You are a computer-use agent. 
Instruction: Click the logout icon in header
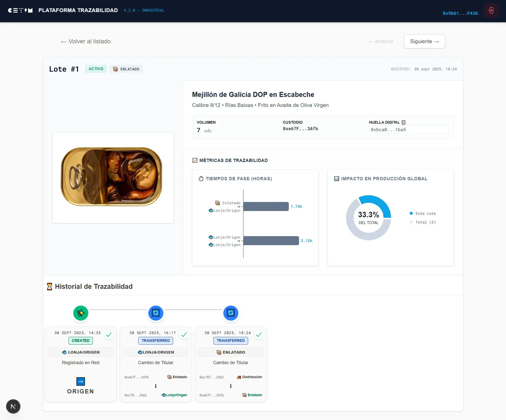[x=490, y=11]
